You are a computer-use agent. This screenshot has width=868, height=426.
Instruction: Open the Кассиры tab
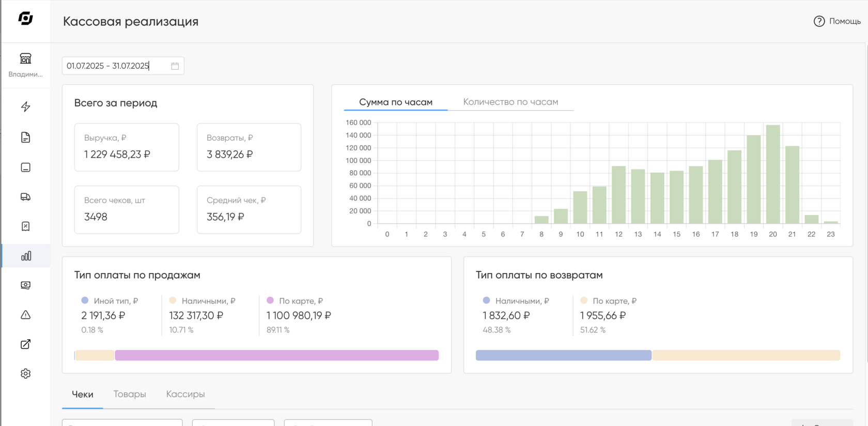(185, 394)
